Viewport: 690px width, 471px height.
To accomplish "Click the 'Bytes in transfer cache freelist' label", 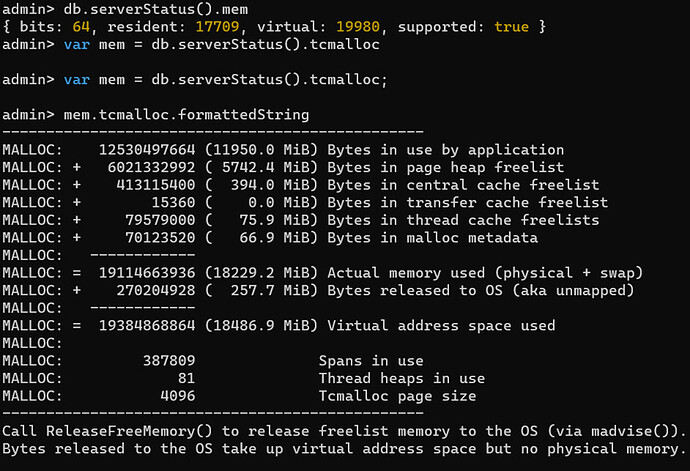I will tap(467, 203).
